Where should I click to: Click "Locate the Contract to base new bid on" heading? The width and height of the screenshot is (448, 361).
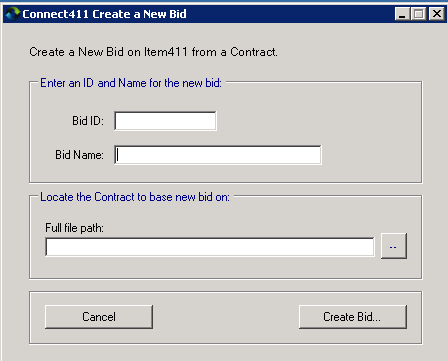click(x=135, y=197)
